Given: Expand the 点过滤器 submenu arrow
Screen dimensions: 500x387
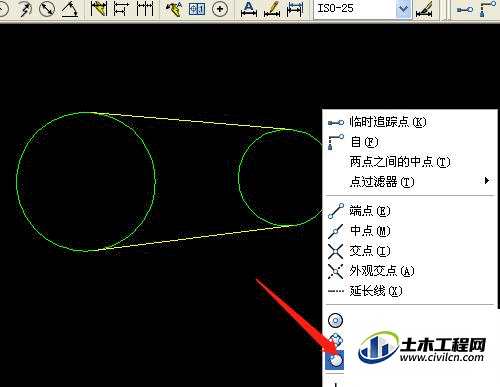Looking at the screenshot, I should 487,181.
